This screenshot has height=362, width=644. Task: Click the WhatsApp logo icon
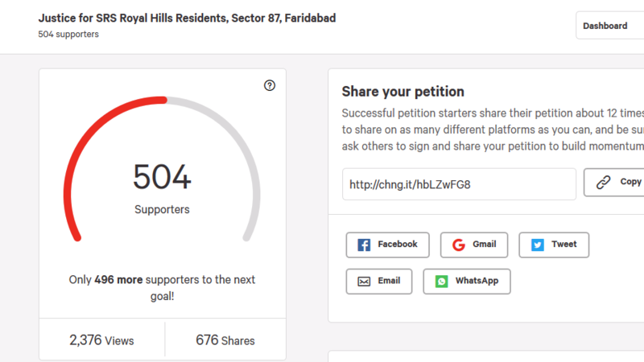[x=442, y=282]
